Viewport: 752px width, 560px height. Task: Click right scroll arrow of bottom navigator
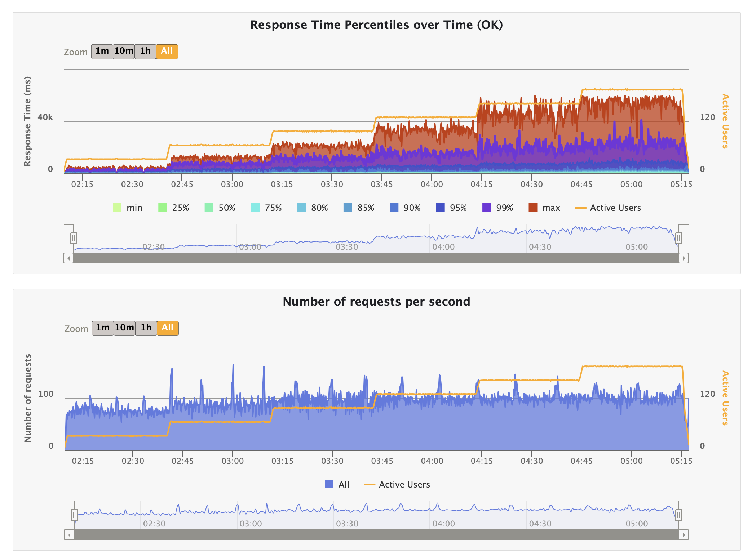pos(684,535)
